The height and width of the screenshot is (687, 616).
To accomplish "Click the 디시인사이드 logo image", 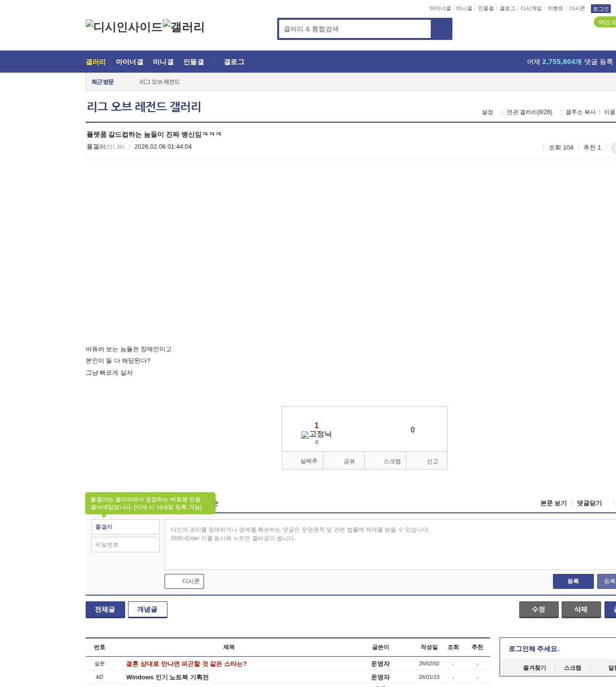I will pos(124,27).
